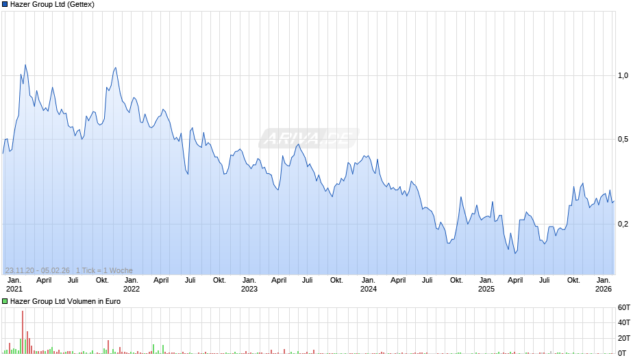Click the chart title 'Hazer Group Ltd (Gettex)'

point(52,5)
